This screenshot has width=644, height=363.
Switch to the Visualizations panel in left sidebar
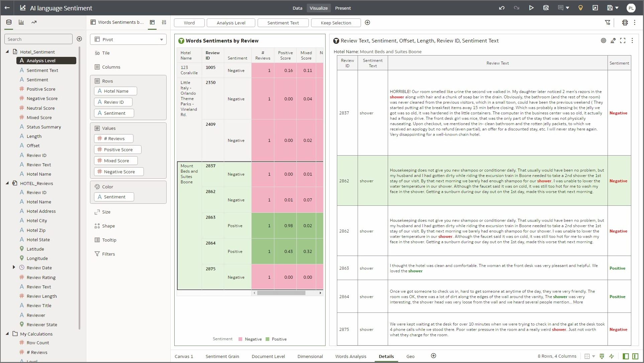point(21,21)
